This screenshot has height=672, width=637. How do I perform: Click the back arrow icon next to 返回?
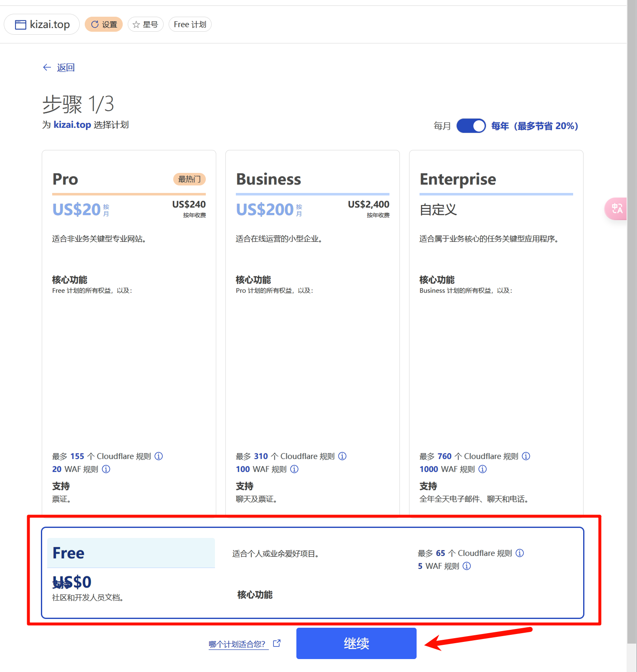(47, 67)
